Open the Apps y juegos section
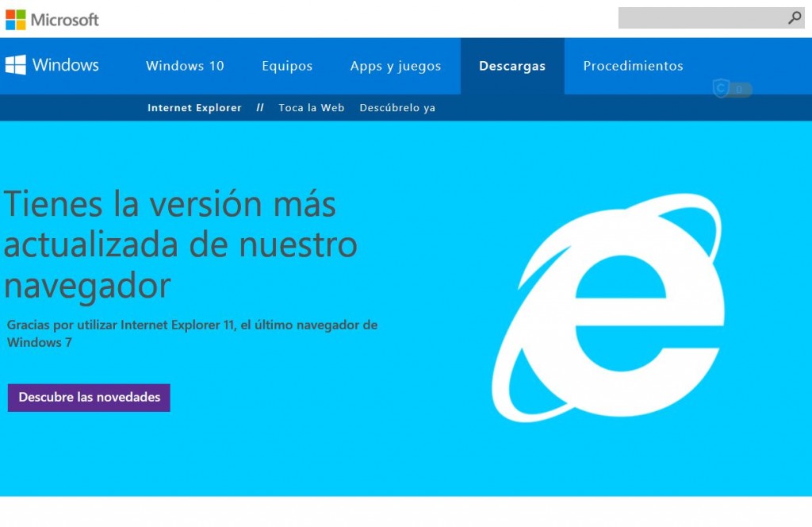 click(396, 66)
